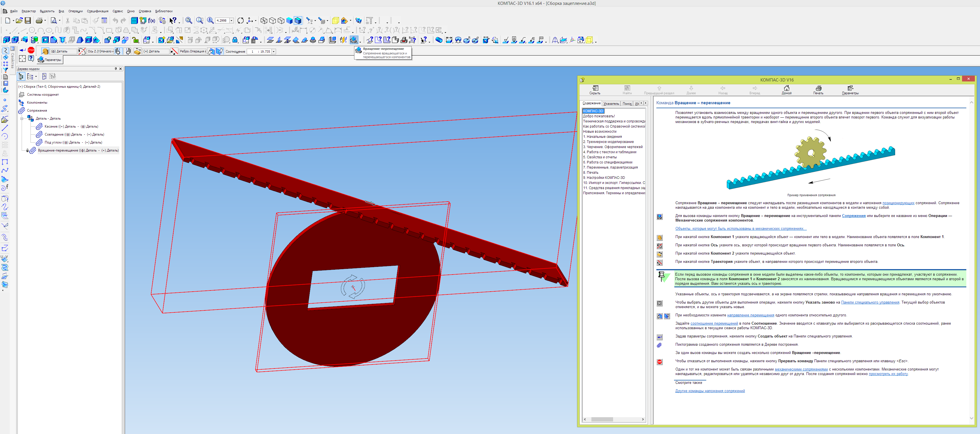Click the Save document floppy icon

pyautogui.click(x=28, y=21)
